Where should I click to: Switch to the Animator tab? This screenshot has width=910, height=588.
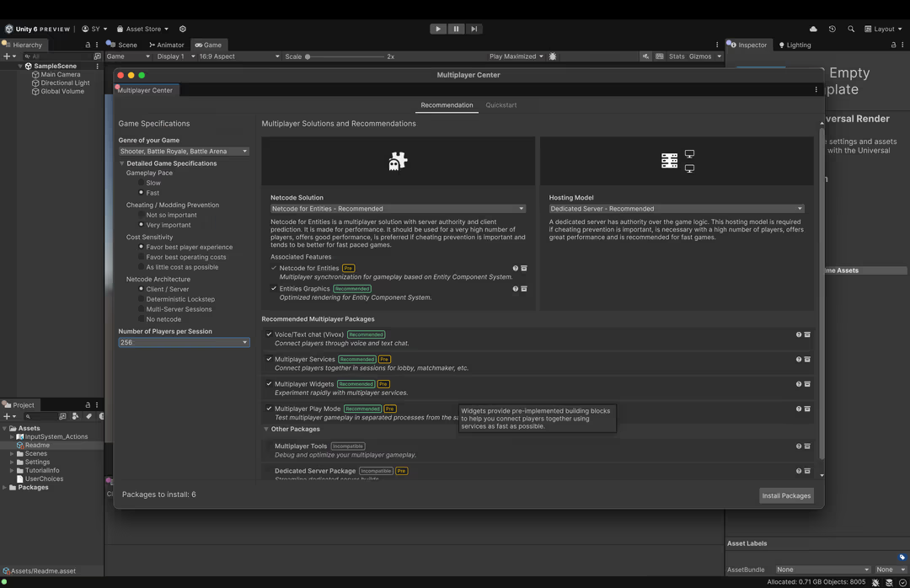point(167,45)
